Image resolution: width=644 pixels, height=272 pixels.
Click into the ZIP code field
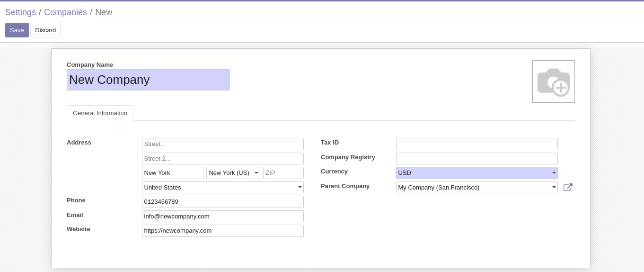283,173
